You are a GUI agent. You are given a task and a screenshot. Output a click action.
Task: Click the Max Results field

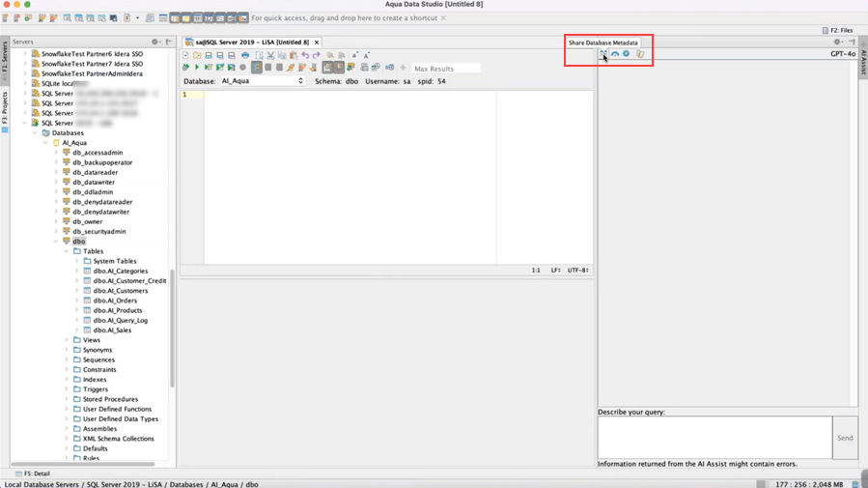(x=446, y=69)
